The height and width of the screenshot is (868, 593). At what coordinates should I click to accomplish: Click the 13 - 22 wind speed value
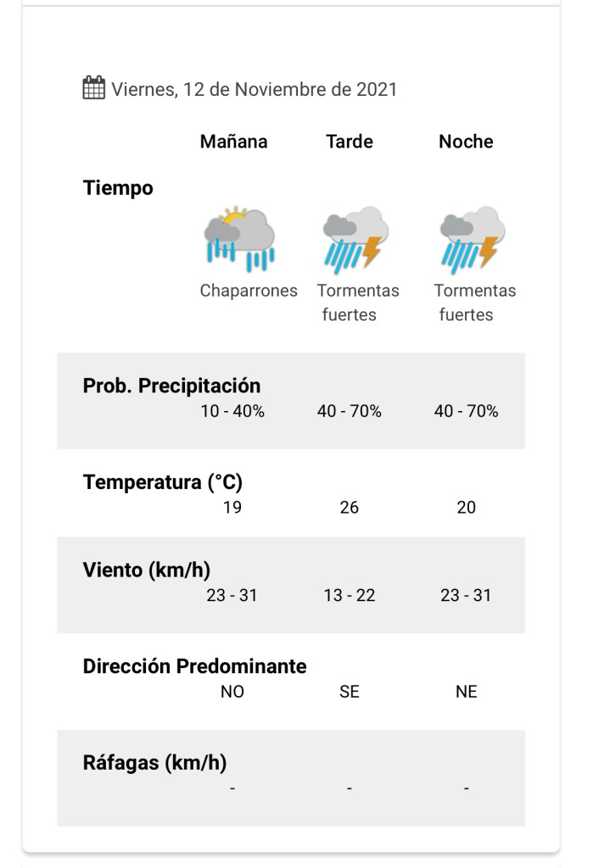coord(350,595)
